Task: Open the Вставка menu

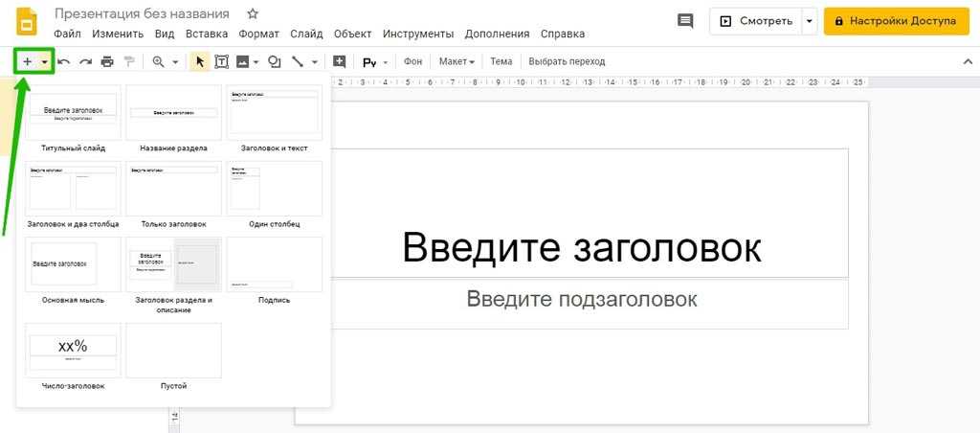Action: [207, 34]
